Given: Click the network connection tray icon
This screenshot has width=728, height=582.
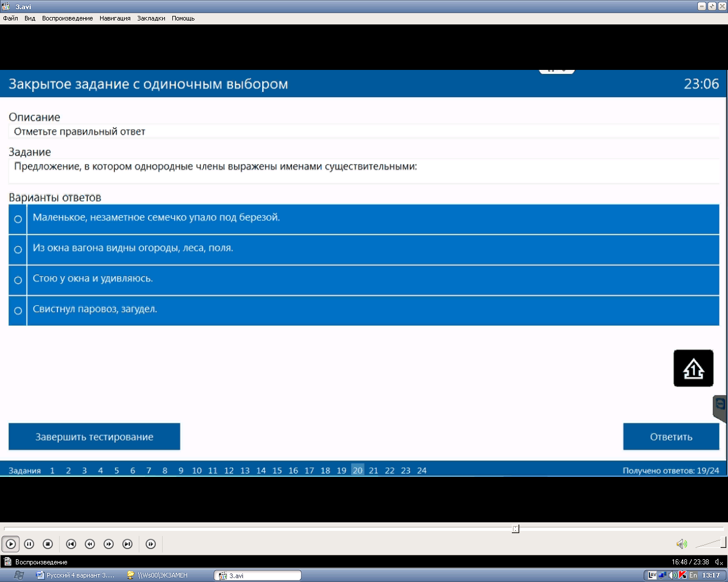Looking at the screenshot, I should point(663,575).
